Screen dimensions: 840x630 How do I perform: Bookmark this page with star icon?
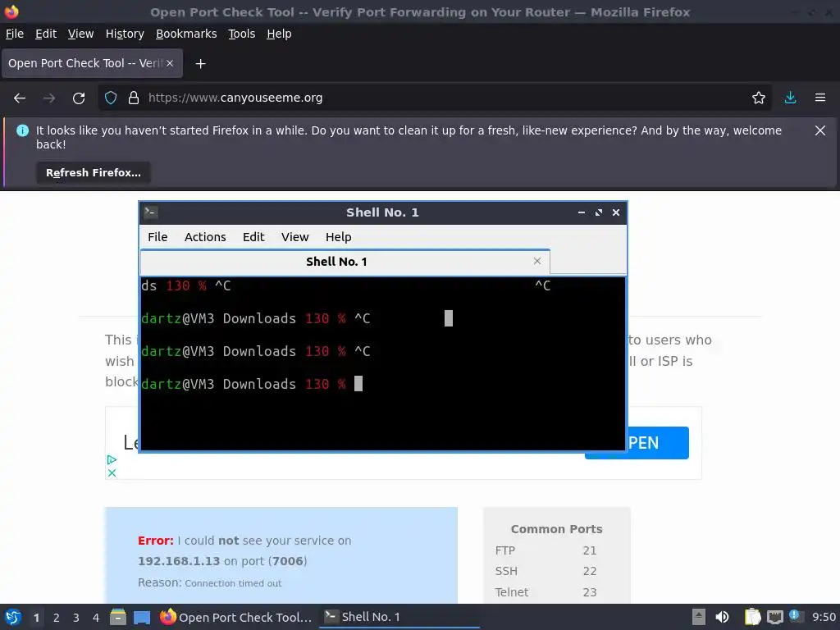[x=758, y=98]
